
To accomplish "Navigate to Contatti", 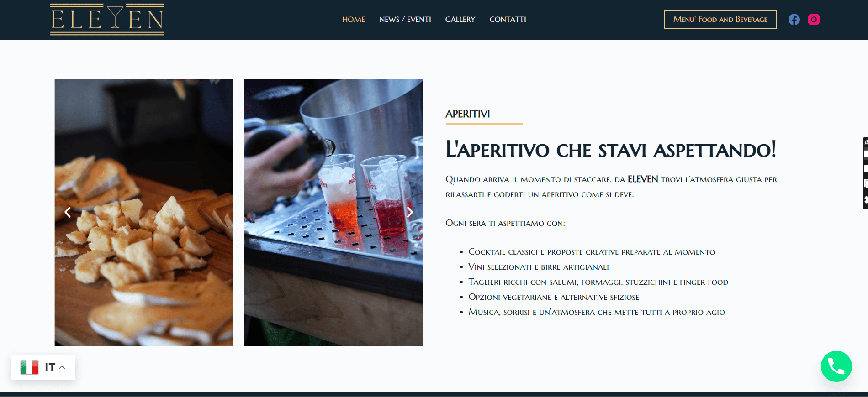I will (508, 20).
